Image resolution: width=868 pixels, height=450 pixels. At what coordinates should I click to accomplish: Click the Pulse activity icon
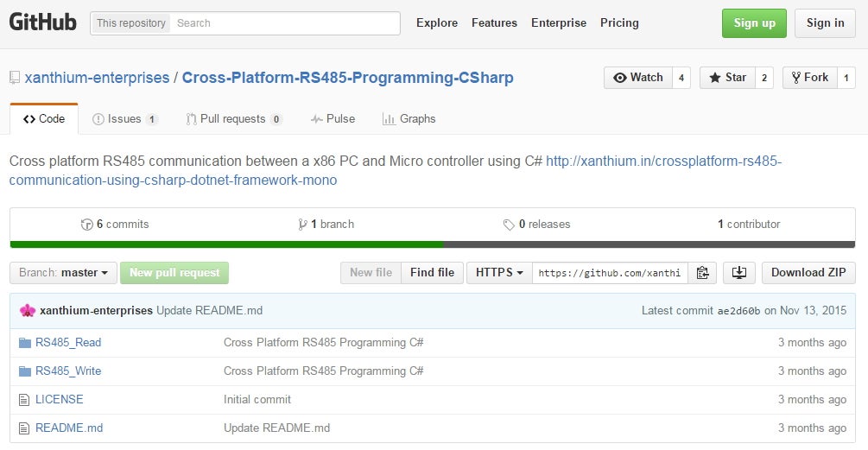pos(317,119)
